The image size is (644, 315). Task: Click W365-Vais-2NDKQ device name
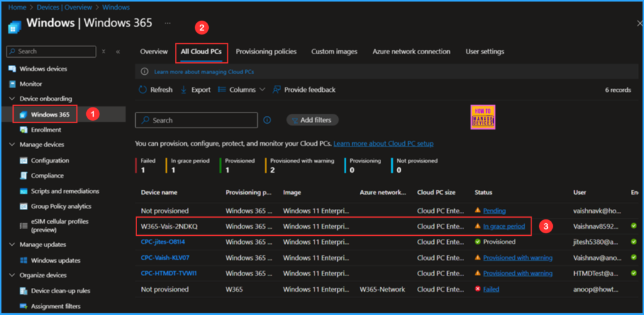(169, 226)
